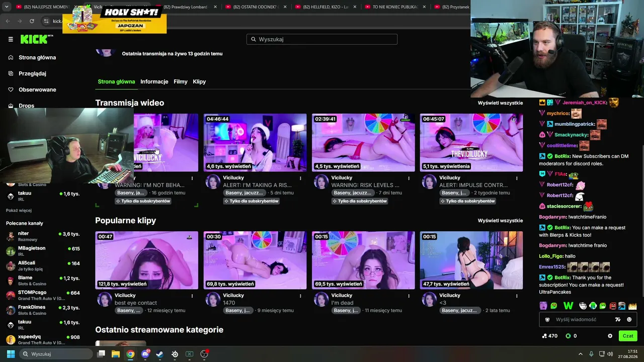644x362 pixels.
Task: Click the browse icon beside Przeglądaj
Action: (x=11, y=73)
